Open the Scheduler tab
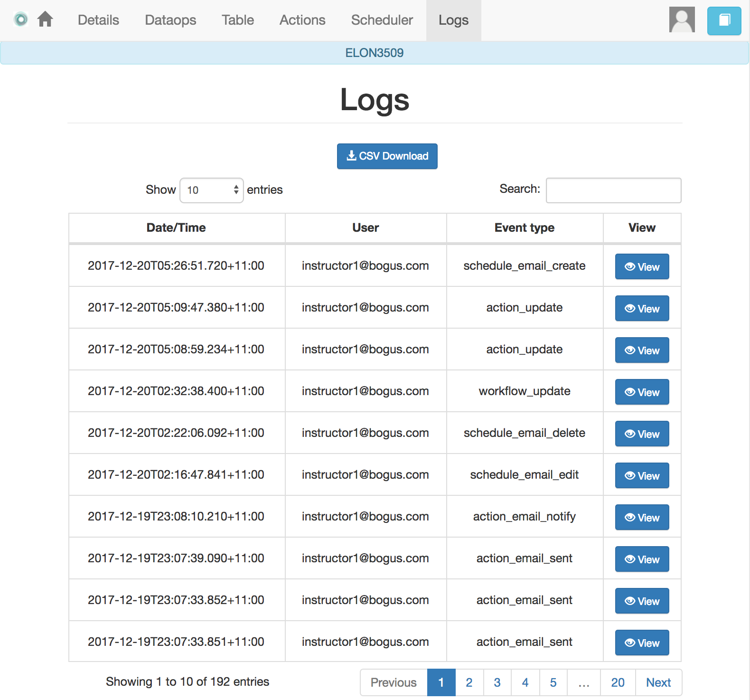Screen dimensions: 750x700 point(382,20)
